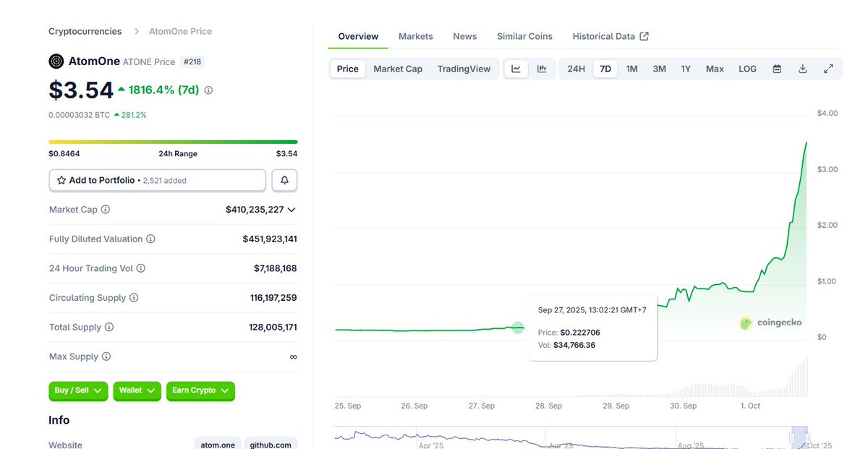The width and height of the screenshot is (868, 449).
Task: Expand the chart to fullscreen icon
Action: [x=828, y=69]
